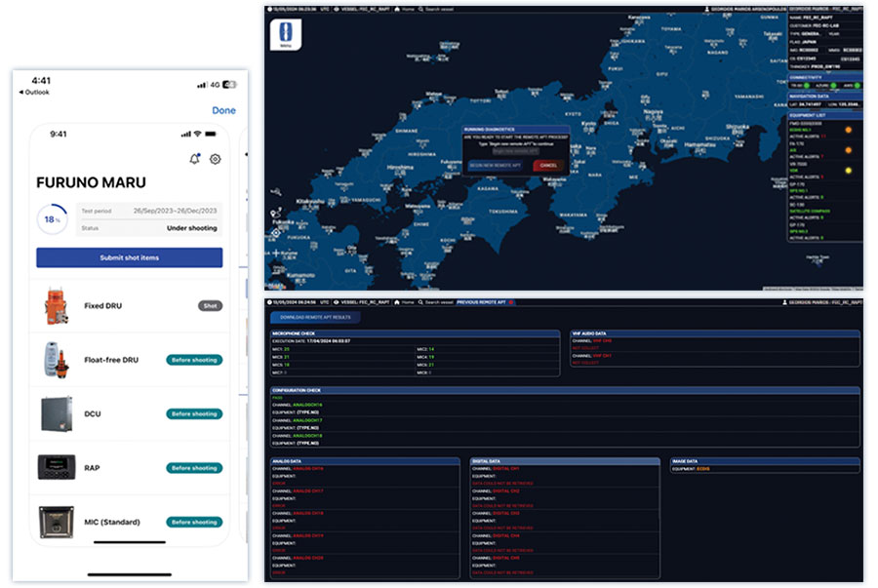Tap the Submit shot items button
This screenshot has width=878, height=588.
130,257
